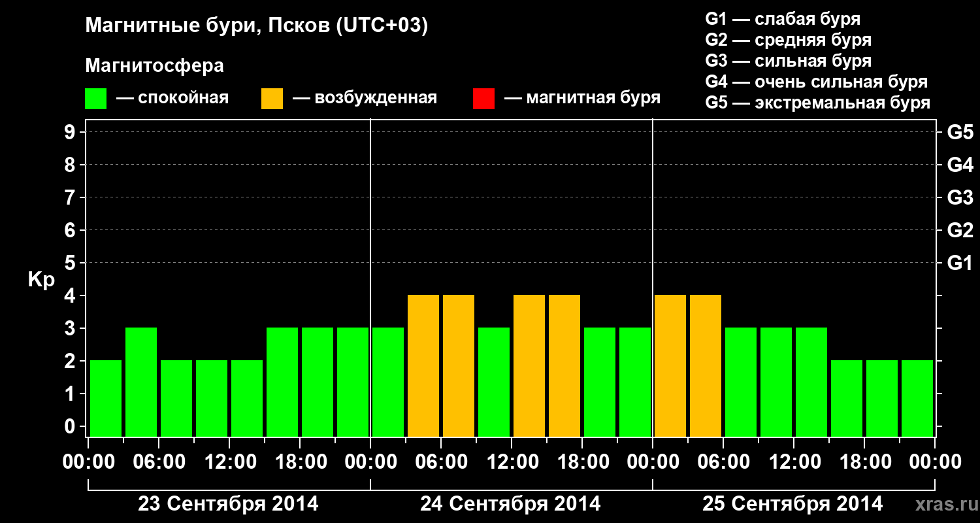Screen dimensions: 980x523
Task: Click the 24 Сентября 15:00–18:00 orange bar
Action: (x=564, y=365)
